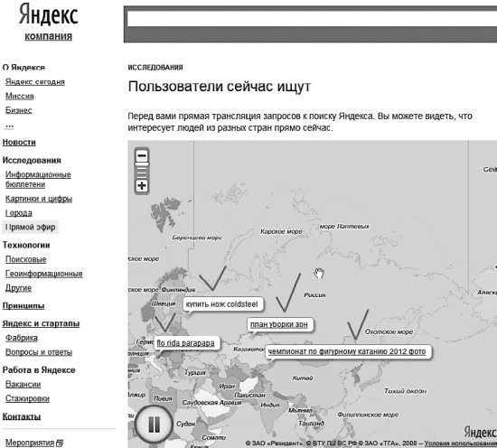Open 'Информационные бюллетени' link
Screen dimensions: 497x448
(x=38, y=180)
